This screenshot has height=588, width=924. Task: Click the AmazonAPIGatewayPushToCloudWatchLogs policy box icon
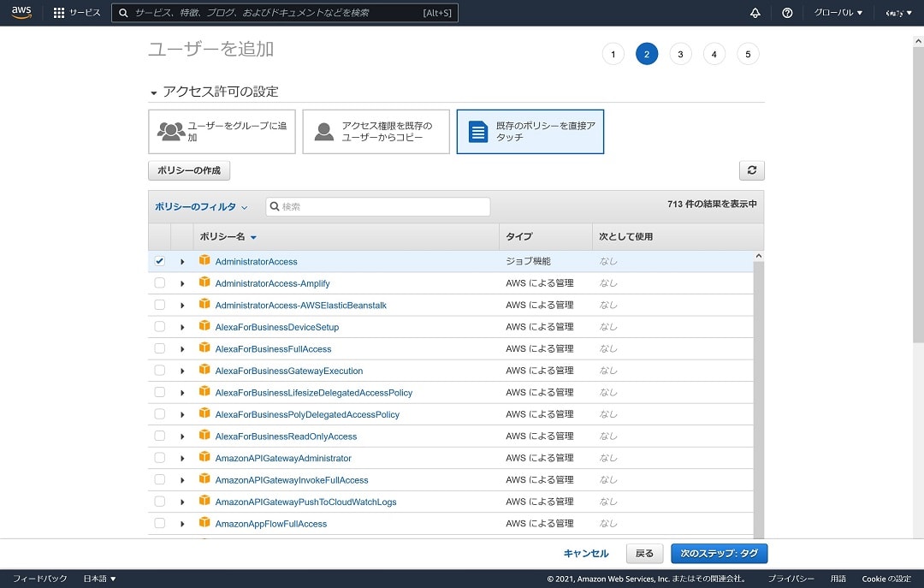pos(204,500)
